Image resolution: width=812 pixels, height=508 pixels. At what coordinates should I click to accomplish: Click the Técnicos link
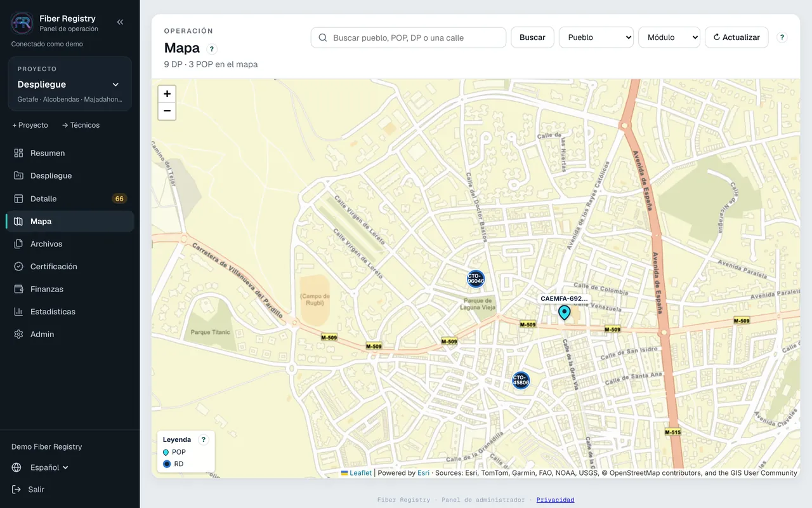[x=81, y=125]
